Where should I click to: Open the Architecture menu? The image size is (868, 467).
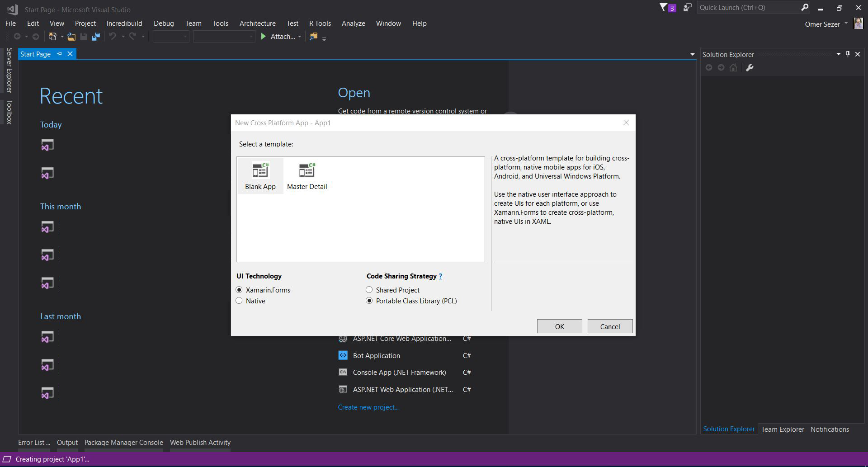[258, 24]
